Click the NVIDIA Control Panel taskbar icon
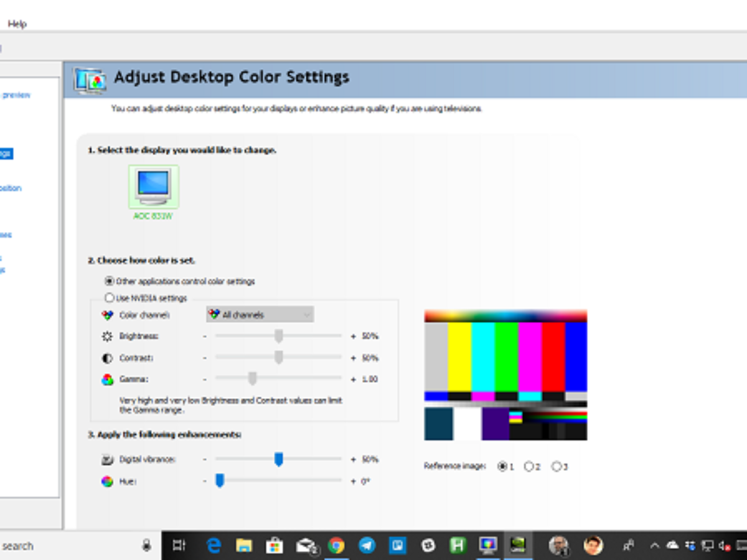Image resolution: width=747 pixels, height=560 pixels. coord(518,546)
